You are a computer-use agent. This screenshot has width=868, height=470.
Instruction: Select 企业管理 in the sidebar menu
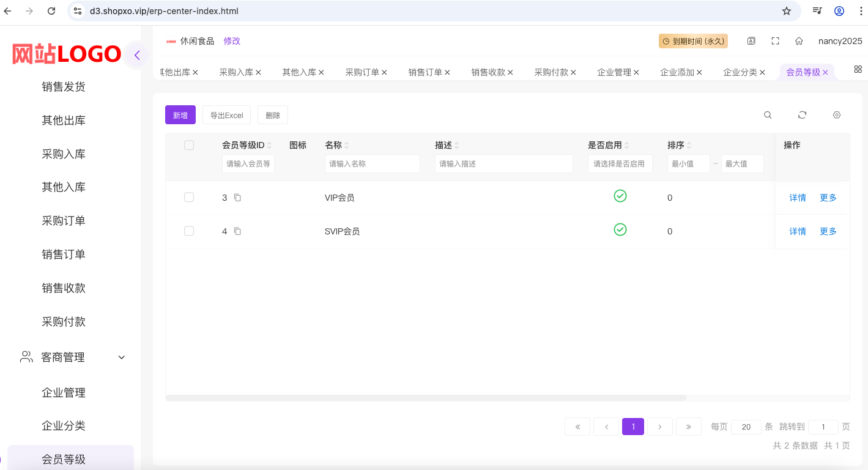tap(64, 393)
